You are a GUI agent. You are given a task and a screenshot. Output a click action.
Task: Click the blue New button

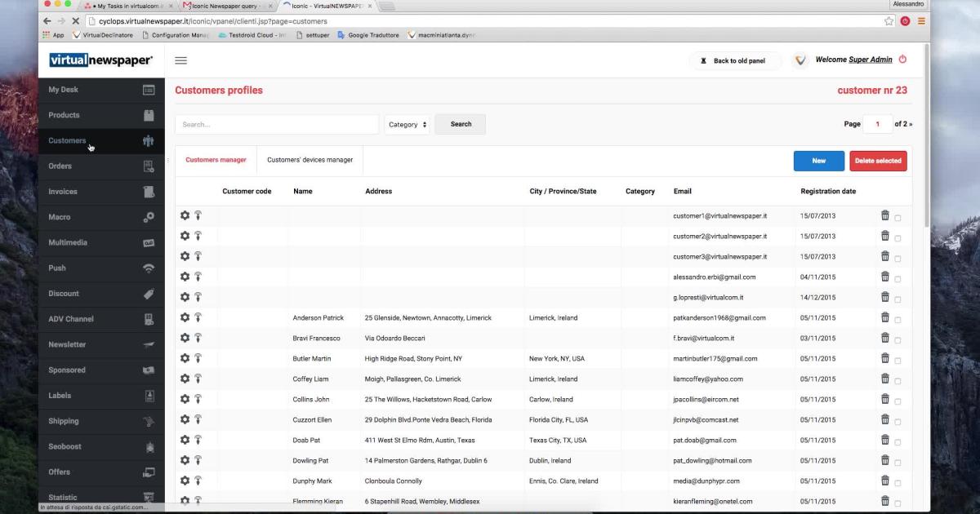point(818,161)
